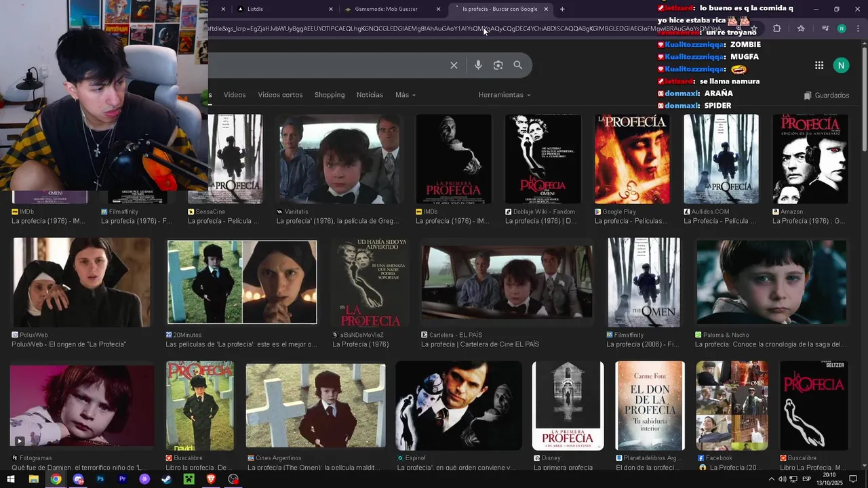Screen dimensions: 868x488
Task: Open the Google account avatar on the results page
Action: [x=841, y=65]
